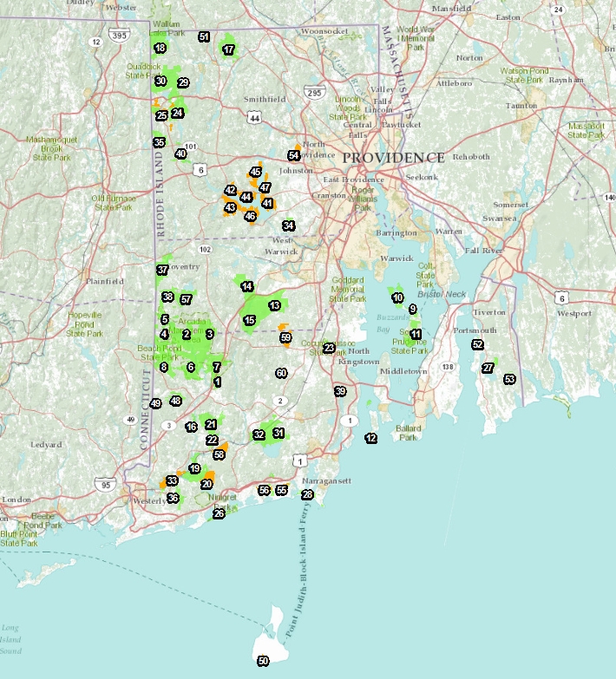Click map marker number 20
The height and width of the screenshot is (679, 616).
pyautogui.click(x=206, y=484)
